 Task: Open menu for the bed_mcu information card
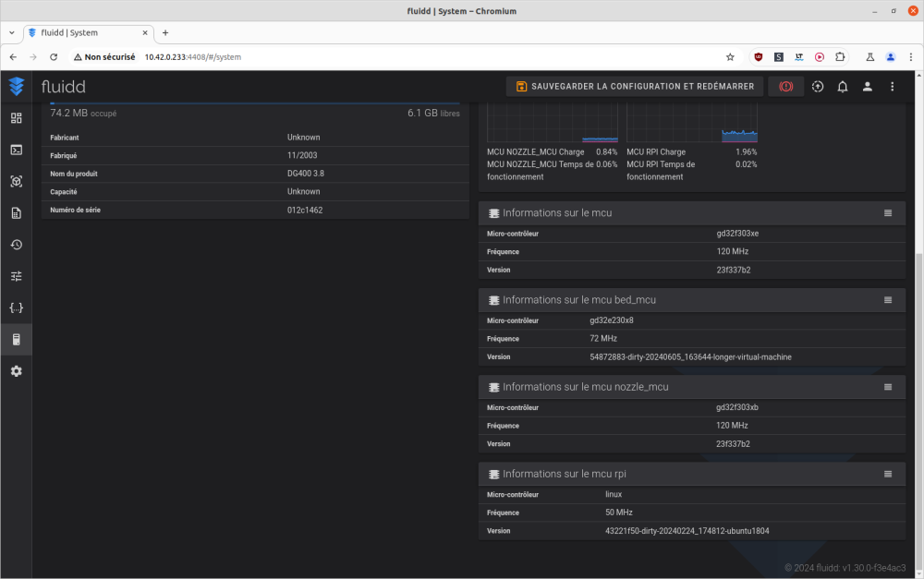point(888,300)
